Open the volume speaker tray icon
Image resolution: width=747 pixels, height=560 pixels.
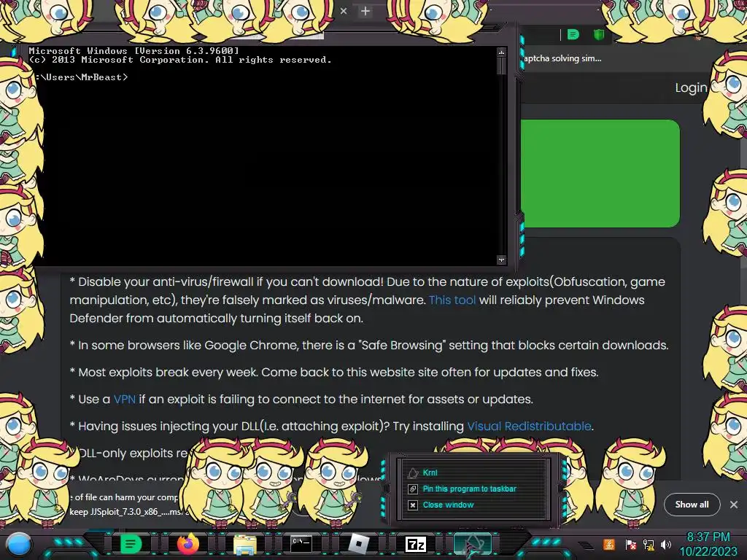666,545
